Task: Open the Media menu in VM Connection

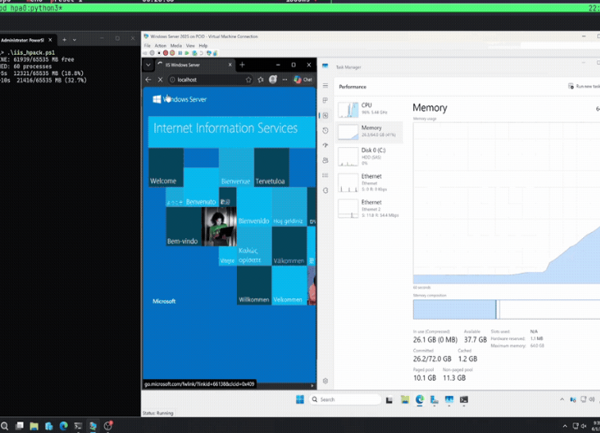Action: click(x=176, y=46)
